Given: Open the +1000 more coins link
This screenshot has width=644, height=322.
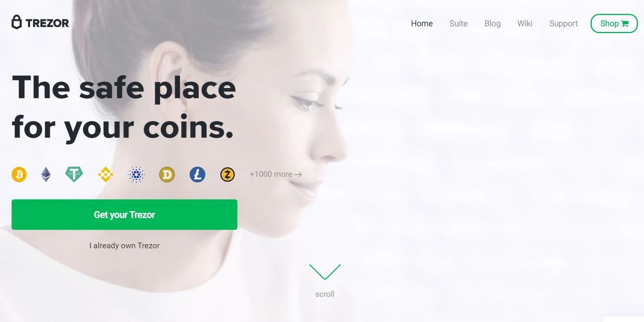Looking at the screenshot, I should (276, 175).
